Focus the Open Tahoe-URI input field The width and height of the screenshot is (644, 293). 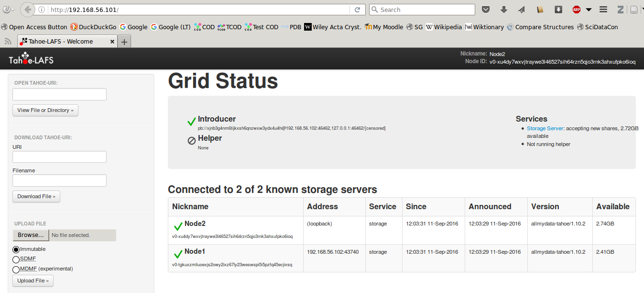[x=59, y=94]
